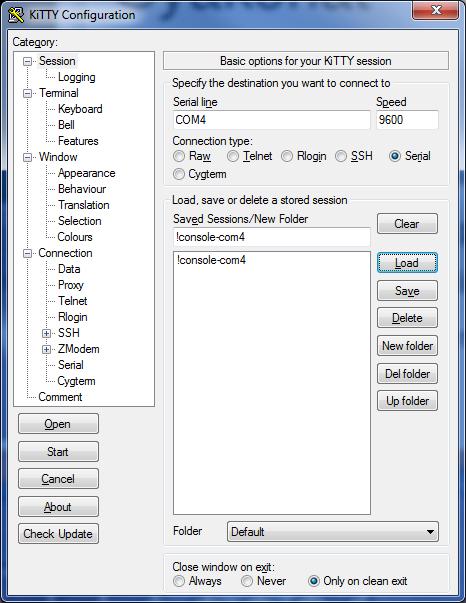Focus the Serial line field containing COM4
This screenshot has width=466, height=603.
tap(271, 120)
